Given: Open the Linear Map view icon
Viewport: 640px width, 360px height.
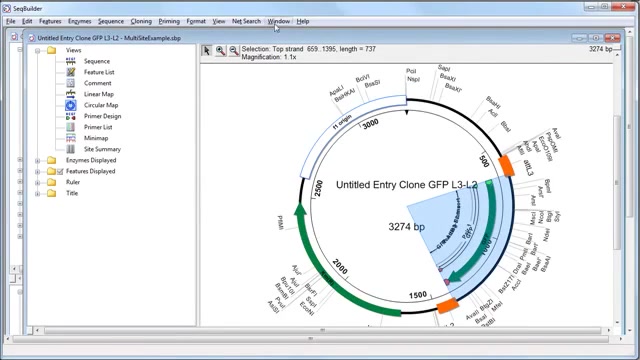Looking at the screenshot, I should (x=71, y=94).
